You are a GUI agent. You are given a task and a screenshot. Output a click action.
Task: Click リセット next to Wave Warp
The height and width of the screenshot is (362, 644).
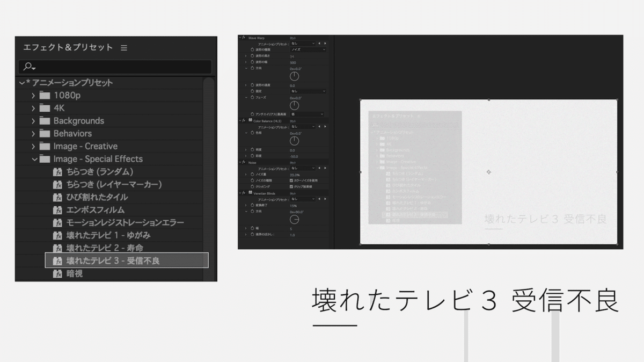pyautogui.click(x=293, y=37)
